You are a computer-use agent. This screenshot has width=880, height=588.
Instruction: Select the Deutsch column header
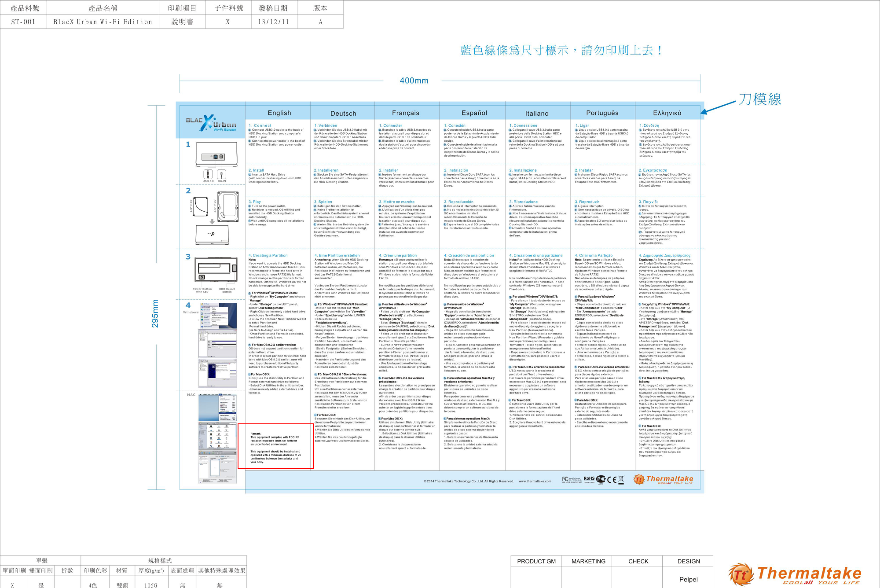click(x=343, y=114)
